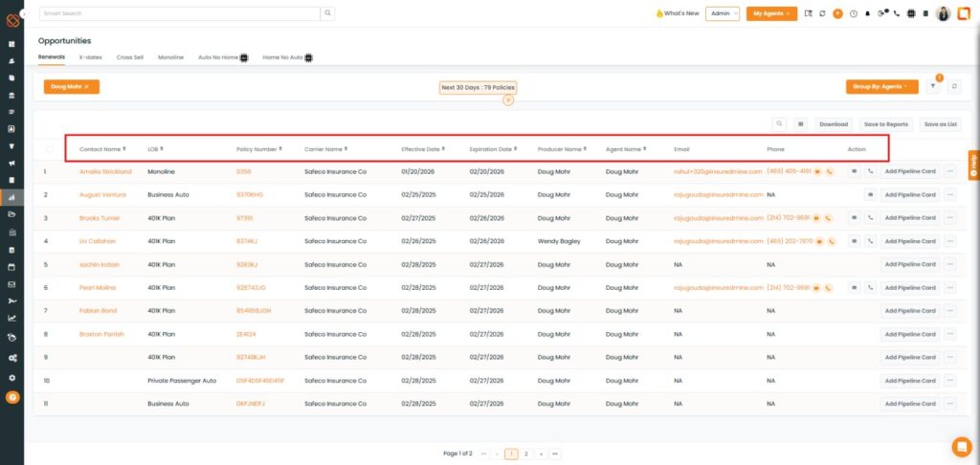
Task: Open the Group By: Agents dropdown
Action: point(881,86)
